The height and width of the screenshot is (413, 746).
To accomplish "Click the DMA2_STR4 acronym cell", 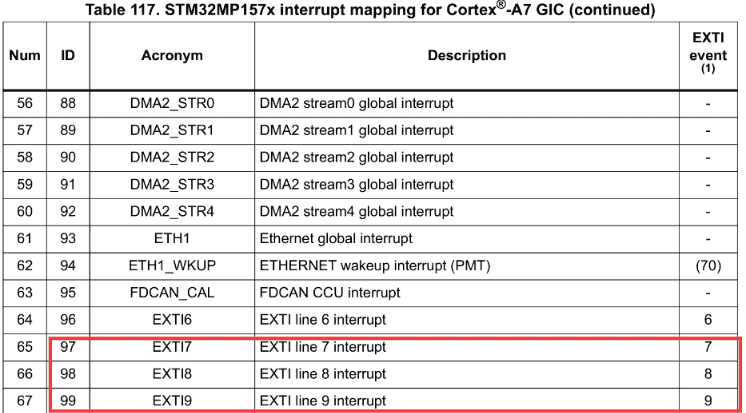I will (x=172, y=211).
